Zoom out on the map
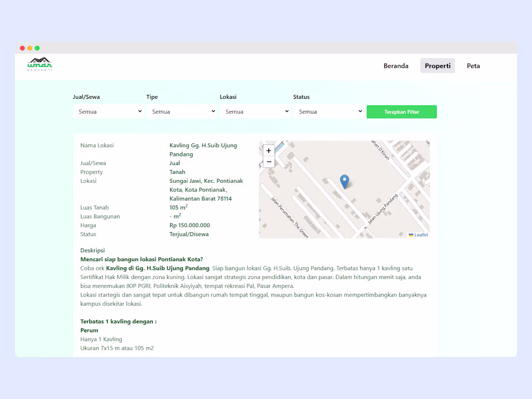This screenshot has width=532, height=399. 268,162
